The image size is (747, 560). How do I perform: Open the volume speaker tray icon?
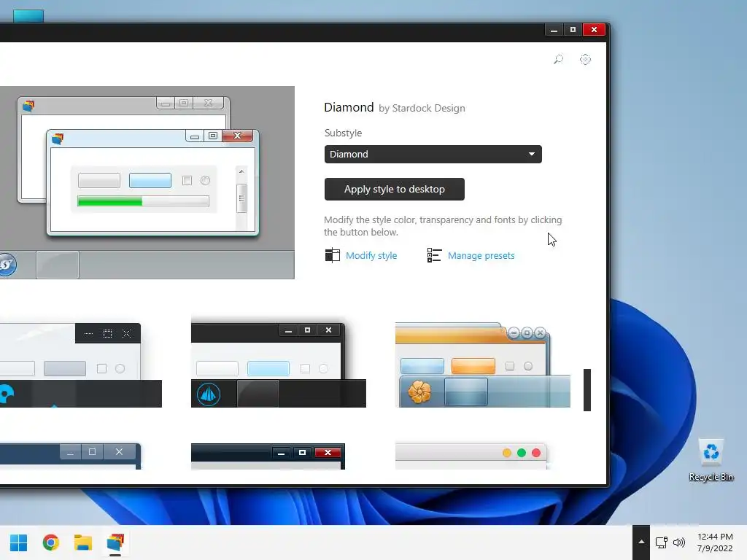(x=679, y=542)
